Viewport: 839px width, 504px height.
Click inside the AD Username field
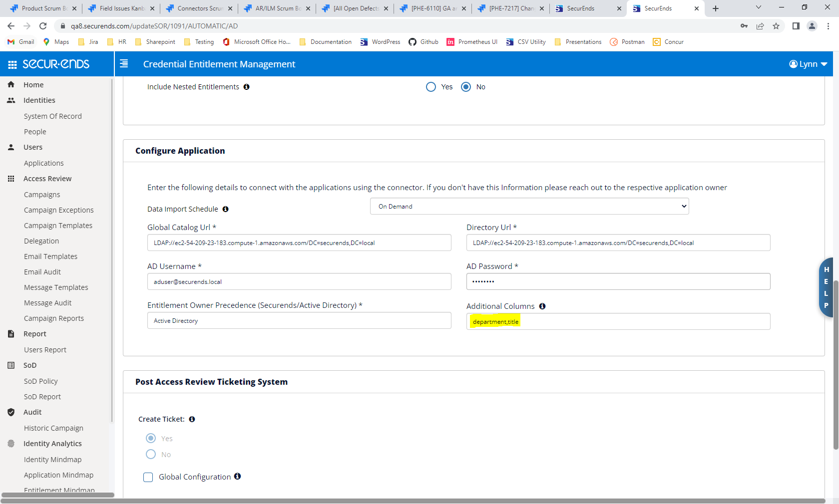[x=299, y=281]
